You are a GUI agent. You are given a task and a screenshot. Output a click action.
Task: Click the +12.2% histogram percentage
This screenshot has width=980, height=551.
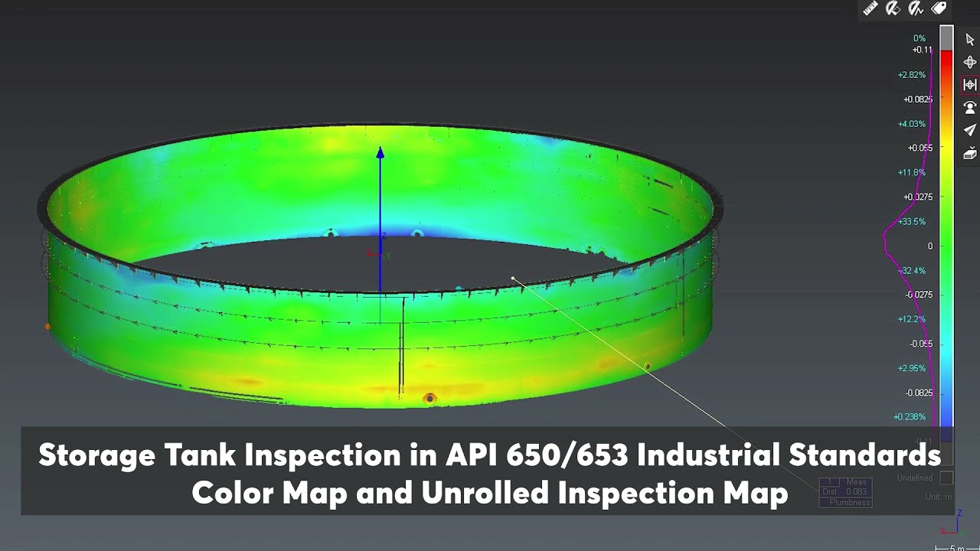(x=911, y=319)
